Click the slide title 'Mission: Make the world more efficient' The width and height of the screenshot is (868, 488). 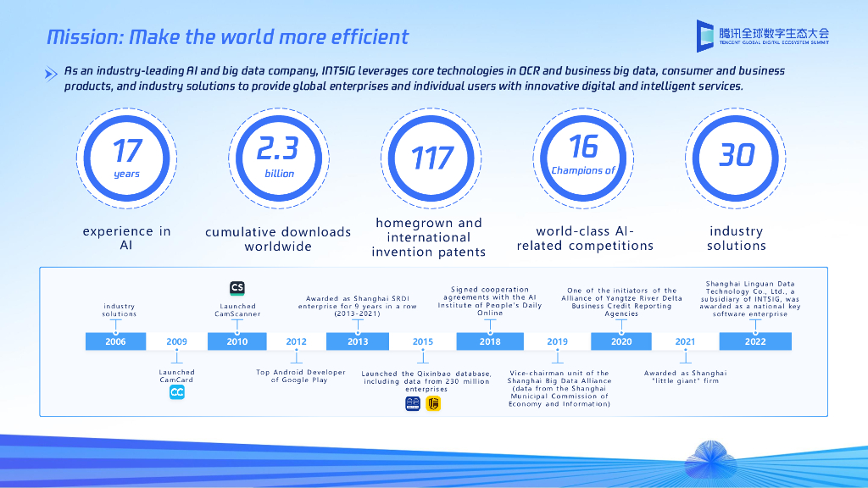pos(227,37)
